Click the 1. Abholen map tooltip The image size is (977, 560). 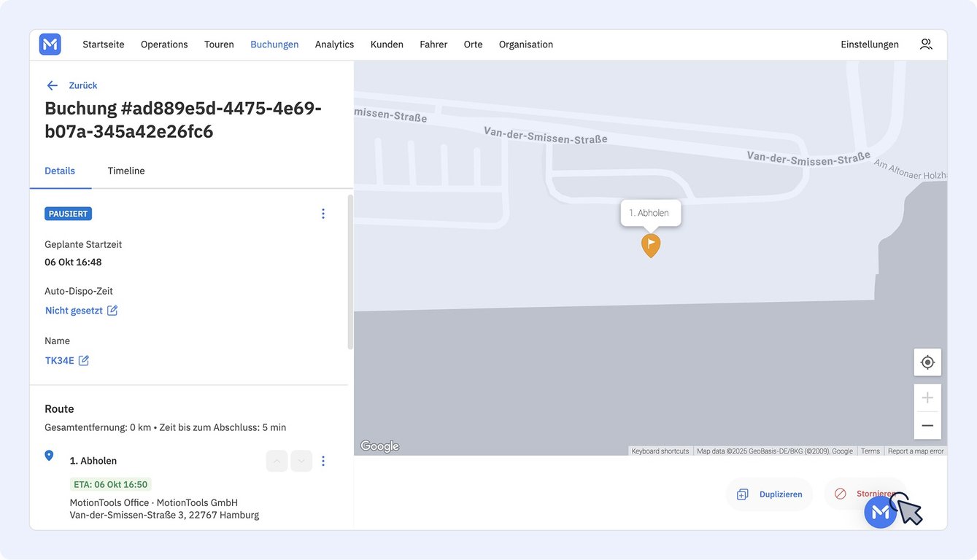[651, 213]
